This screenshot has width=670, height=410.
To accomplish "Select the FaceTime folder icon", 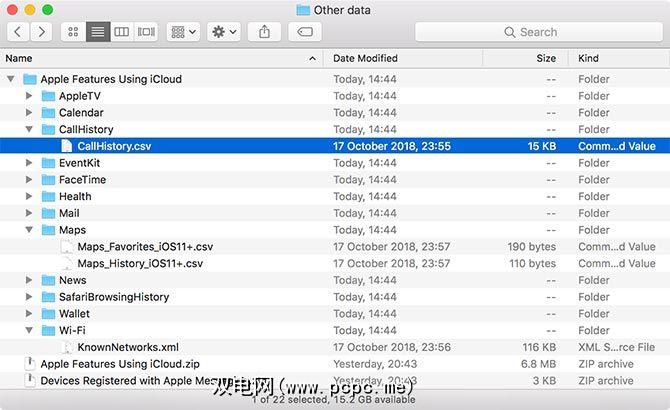I will click(48, 180).
